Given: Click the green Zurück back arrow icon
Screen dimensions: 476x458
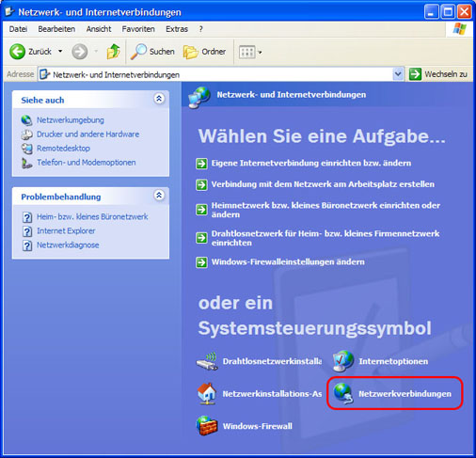Looking at the screenshot, I should [17, 52].
